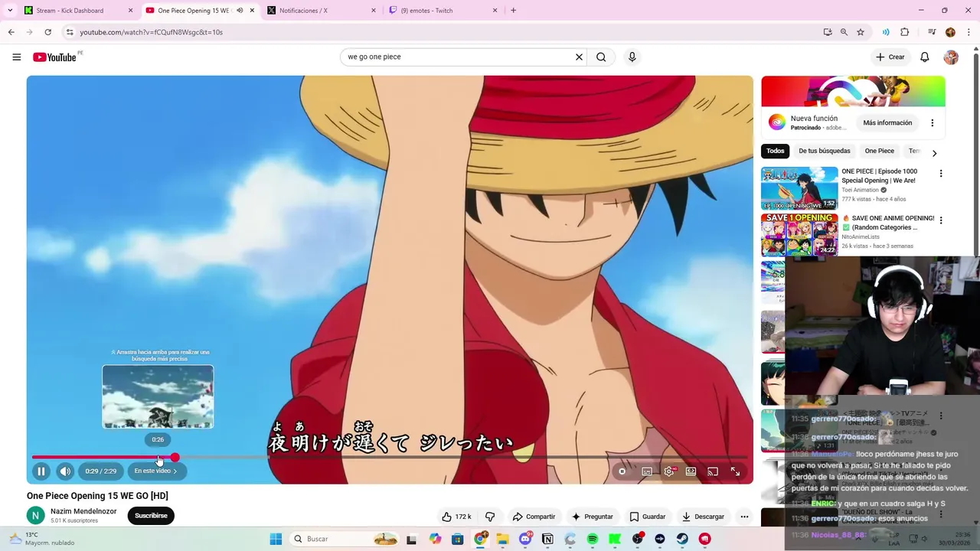Open Spotify from the taskbar
980x551 pixels.
click(x=593, y=539)
